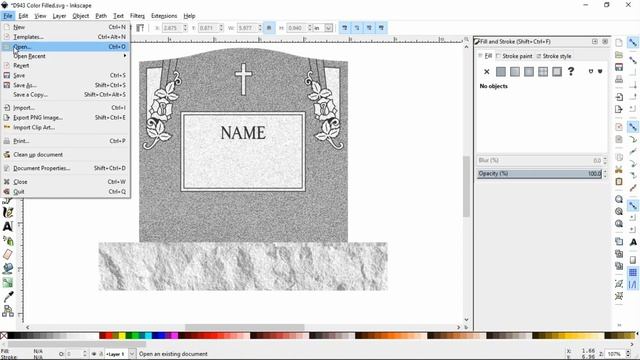
Task: Open the Layer 1 selector dropdown
Action: (132, 354)
